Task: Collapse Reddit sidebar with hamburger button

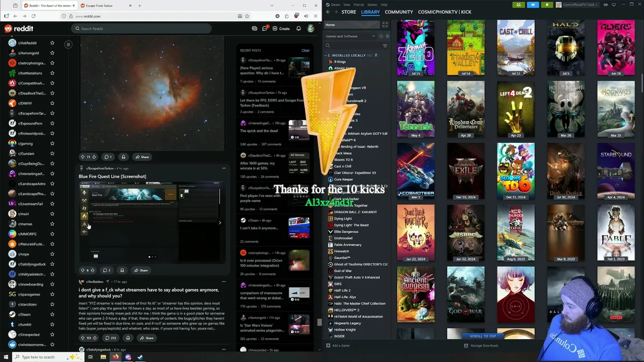Action: tap(68, 44)
